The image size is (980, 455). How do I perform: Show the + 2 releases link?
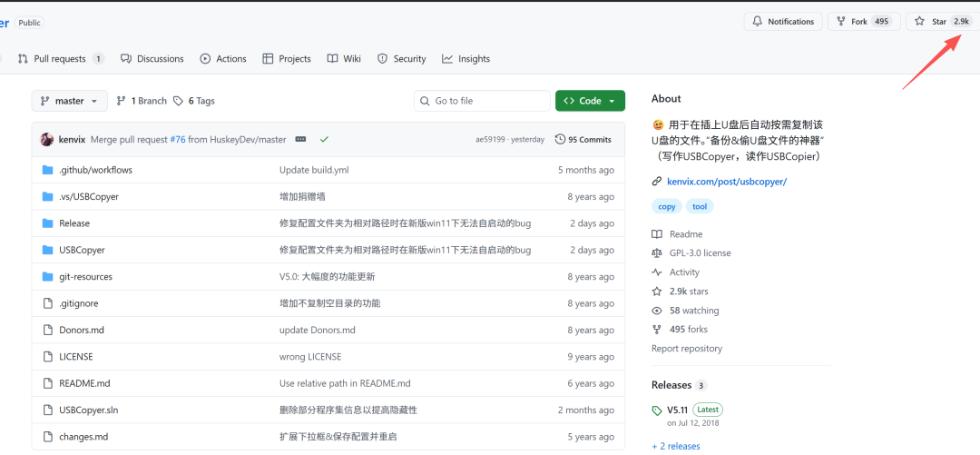click(676, 446)
